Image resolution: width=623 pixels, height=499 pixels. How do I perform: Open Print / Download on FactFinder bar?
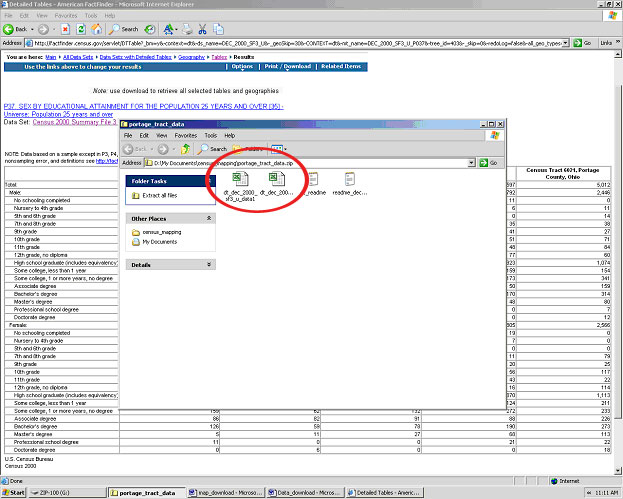click(x=288, y=66)
